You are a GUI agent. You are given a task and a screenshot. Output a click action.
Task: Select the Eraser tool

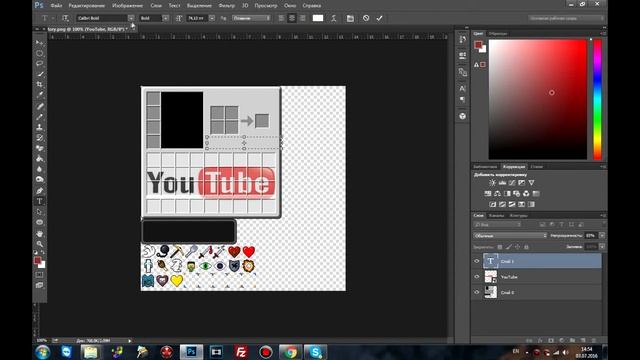pyautogui.click(x=40, y=148)
